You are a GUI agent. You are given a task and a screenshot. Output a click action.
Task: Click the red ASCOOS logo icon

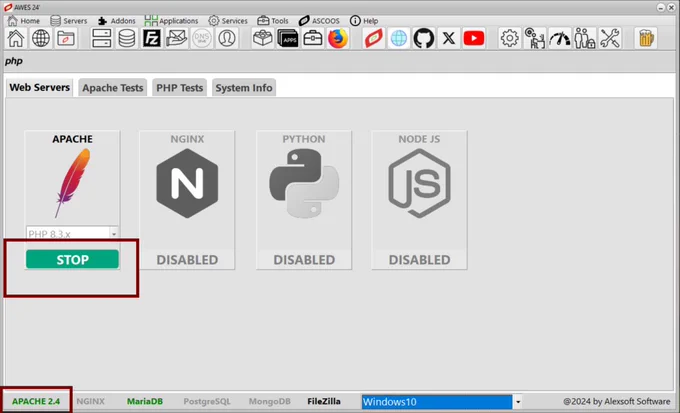[374, 38]
